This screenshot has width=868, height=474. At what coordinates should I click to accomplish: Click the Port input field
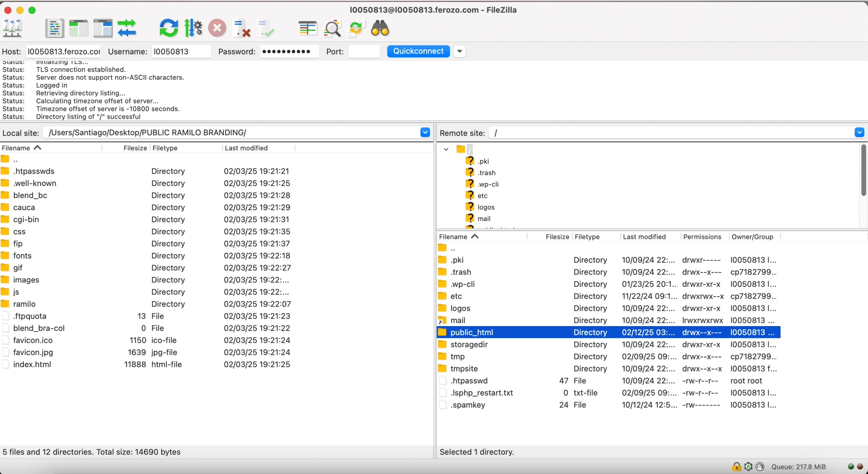tap(364, 52)
